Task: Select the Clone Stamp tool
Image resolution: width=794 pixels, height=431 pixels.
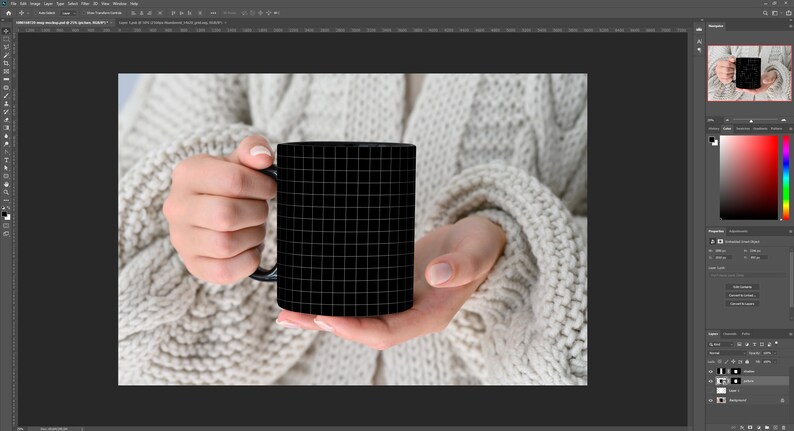Action: tap(6, 104)
